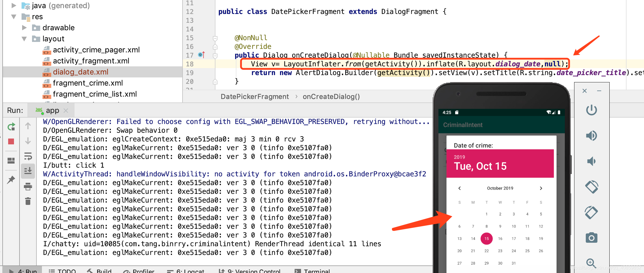Click the override gutter icon on line 17

201,55
